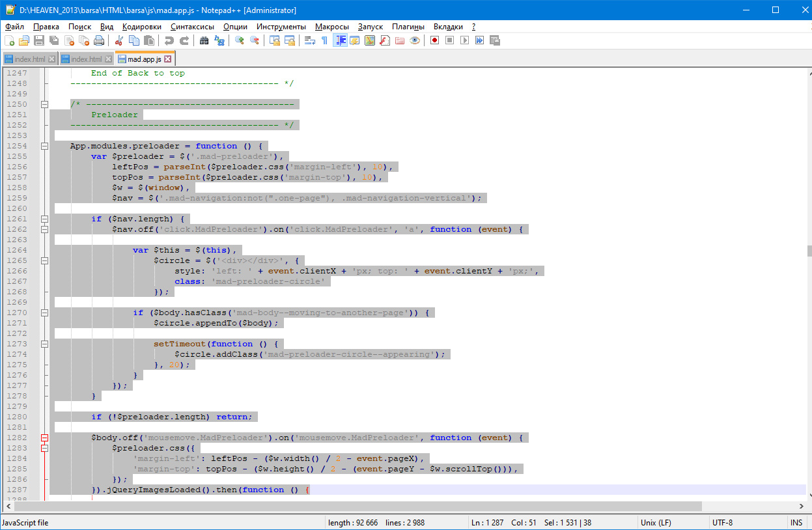Image resolution: width=812 pixels, height=530 pixels.
Task: Open Find with the binoculars icon
Action: (204, 40)
